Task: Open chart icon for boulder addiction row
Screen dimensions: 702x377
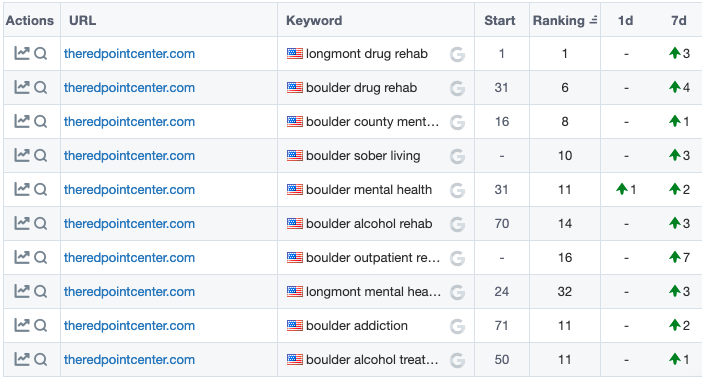Action: pos(21,326)
